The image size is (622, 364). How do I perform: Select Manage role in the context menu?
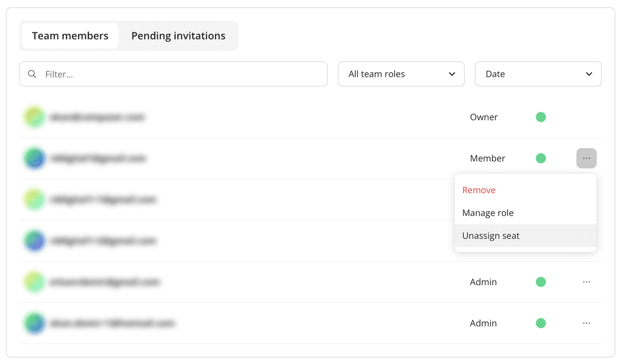click(x=488, y=213)
